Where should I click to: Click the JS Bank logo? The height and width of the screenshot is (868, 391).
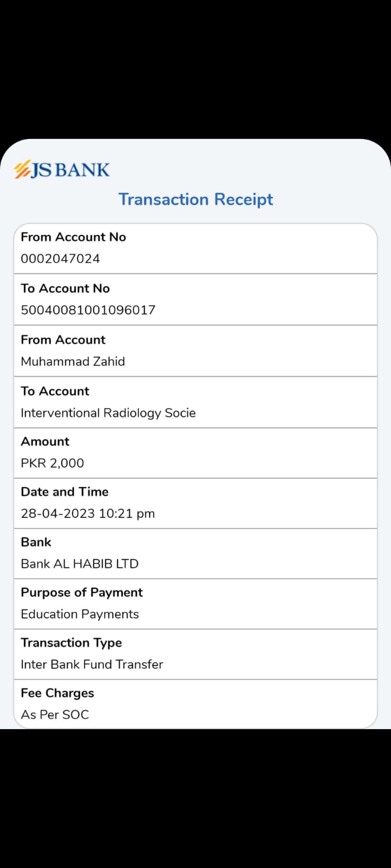click(x=62, y=170)
